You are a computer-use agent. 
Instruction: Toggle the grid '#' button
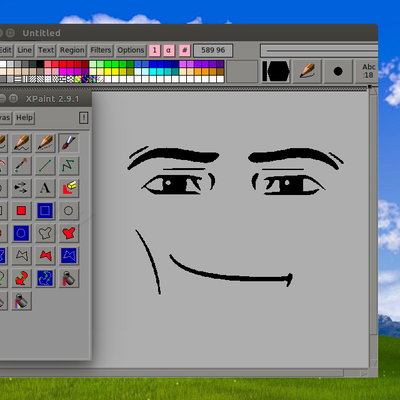(x=184, y=51)
